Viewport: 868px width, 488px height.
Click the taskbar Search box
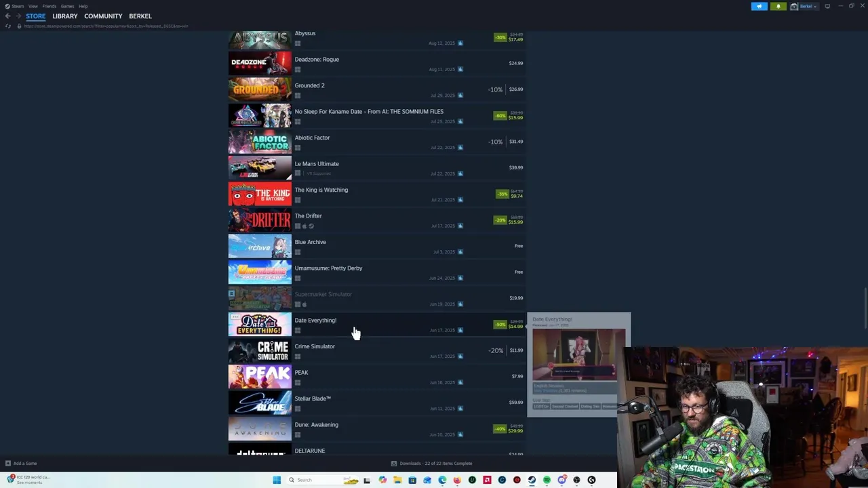coord(323,480)
